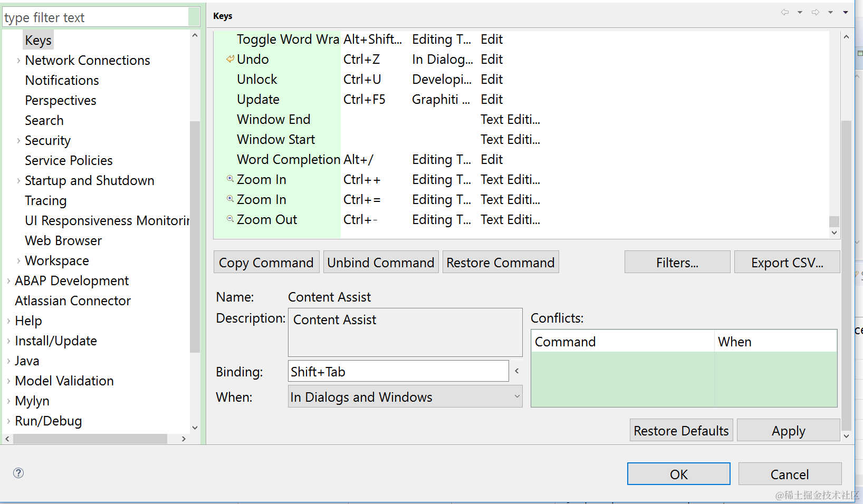Open the Tracing preference page
The width and height of the screenshot is (863, 504).
46,200
